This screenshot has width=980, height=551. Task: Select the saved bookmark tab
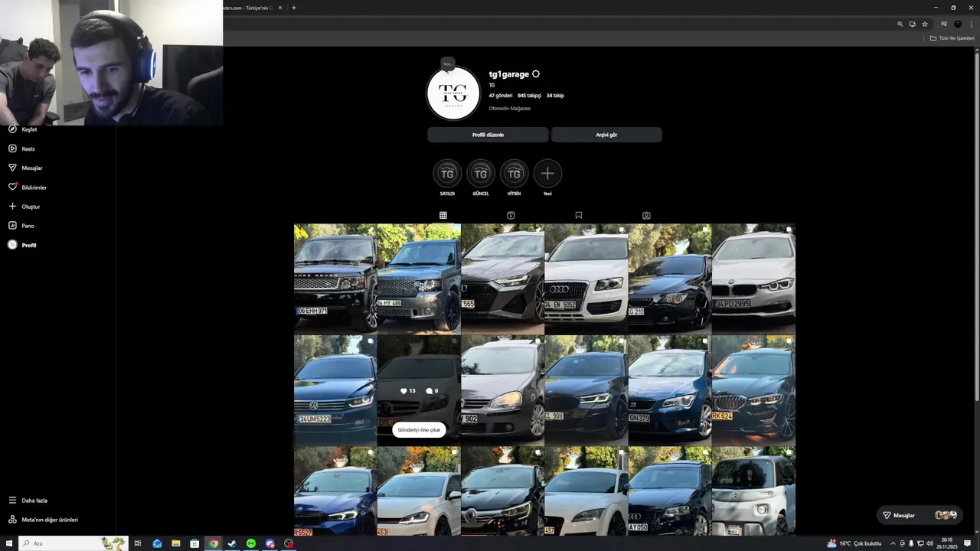click(579, 216)
